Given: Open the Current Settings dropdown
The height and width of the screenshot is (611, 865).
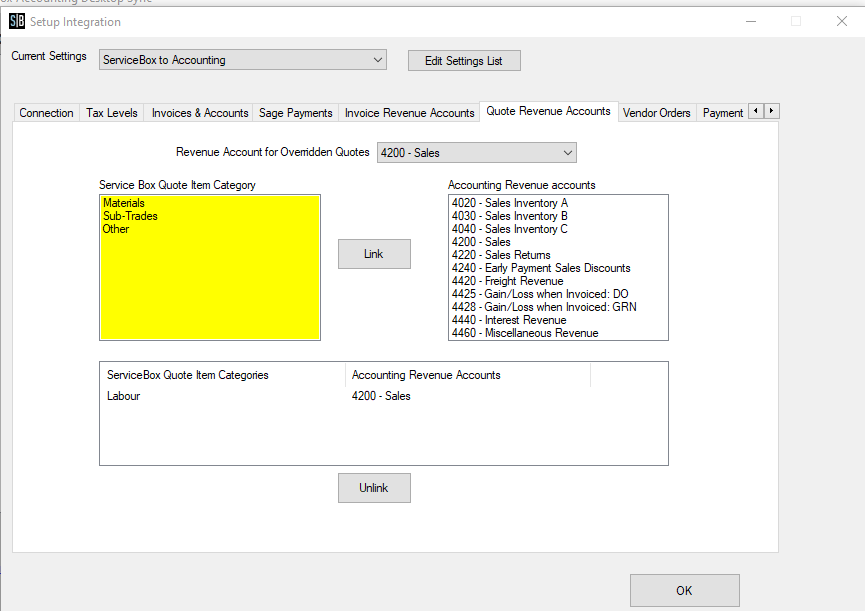Looking at the screenshot, I should point(243,60).
